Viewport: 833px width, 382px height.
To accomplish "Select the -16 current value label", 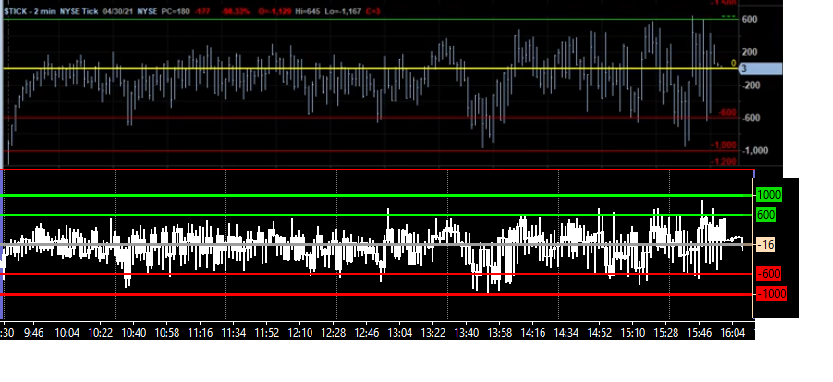I will click(766, 244).
